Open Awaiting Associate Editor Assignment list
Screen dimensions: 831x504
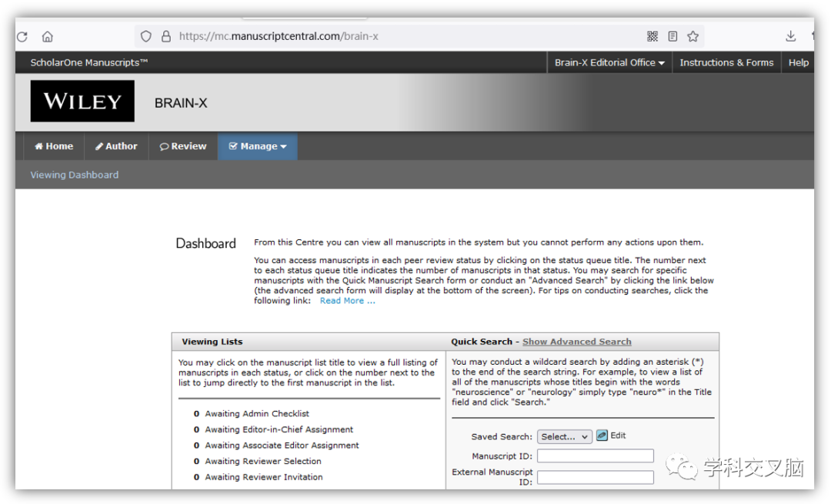click(282, 446)
